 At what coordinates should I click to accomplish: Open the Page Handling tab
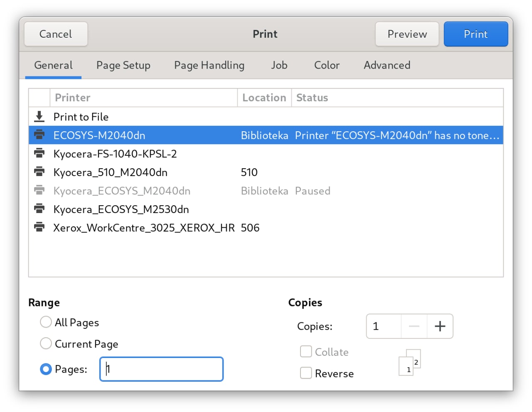click(x=209, y=65)
